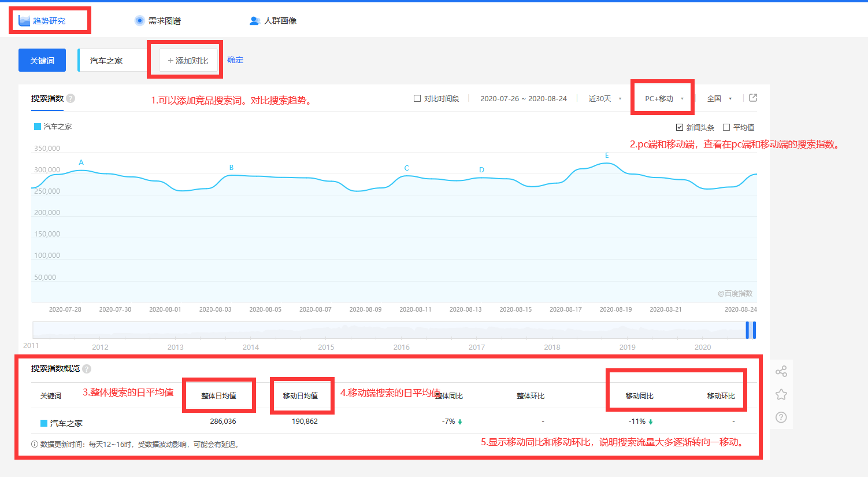868x477 pixels.
Task: Click the 整体同比 column header
Action: (449, 396)
